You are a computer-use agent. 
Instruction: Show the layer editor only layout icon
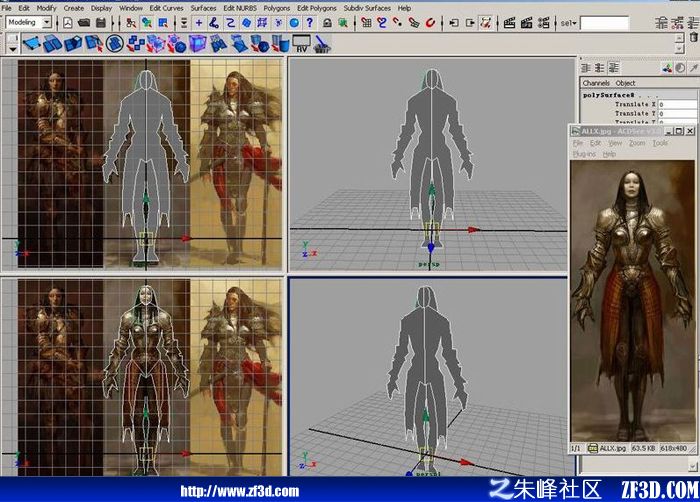point(600,68)
